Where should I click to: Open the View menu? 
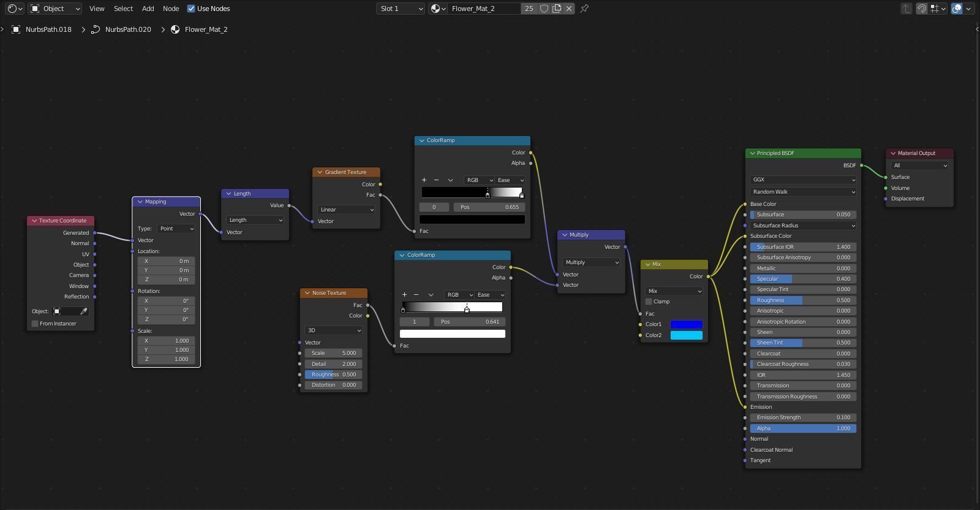97,9
